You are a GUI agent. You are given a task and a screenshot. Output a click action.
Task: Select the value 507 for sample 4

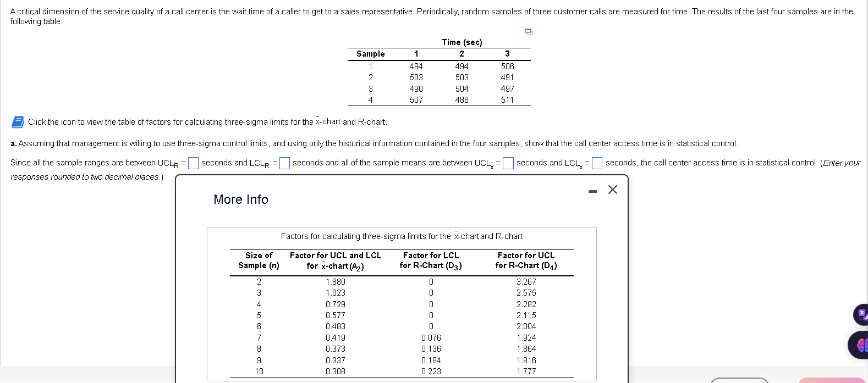[416, 99]
